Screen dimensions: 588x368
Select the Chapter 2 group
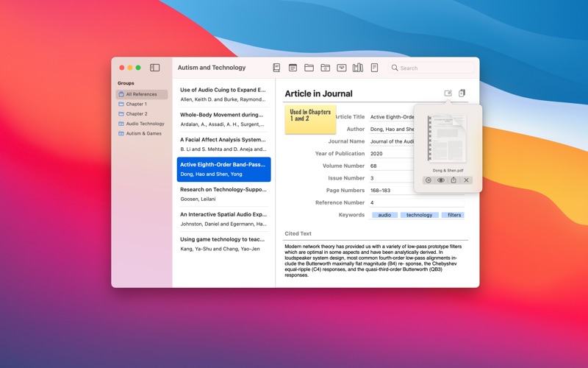point(142,114)
